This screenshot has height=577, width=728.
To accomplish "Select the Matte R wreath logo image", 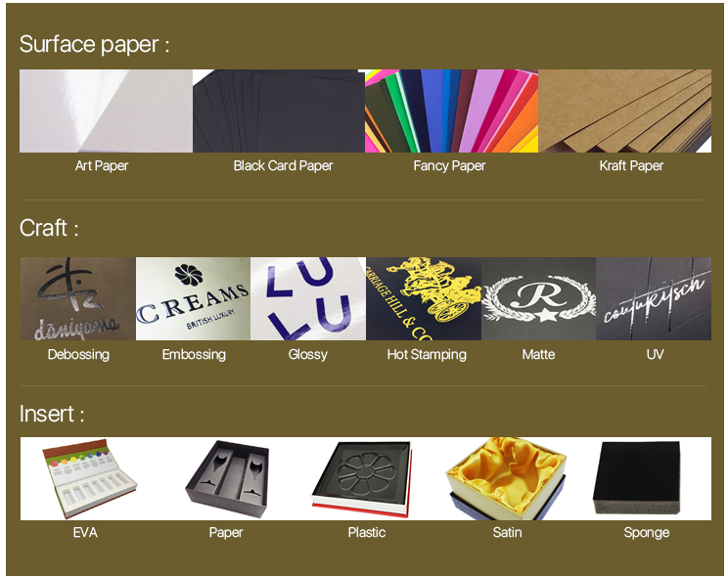I will coord(538,299).
